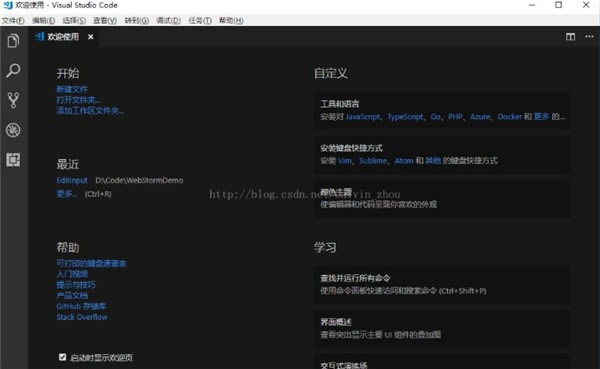The width and height of the screenshot is (600, 369).
Task: Open the 颜色主题 color theme card
Action: [442, 198]
